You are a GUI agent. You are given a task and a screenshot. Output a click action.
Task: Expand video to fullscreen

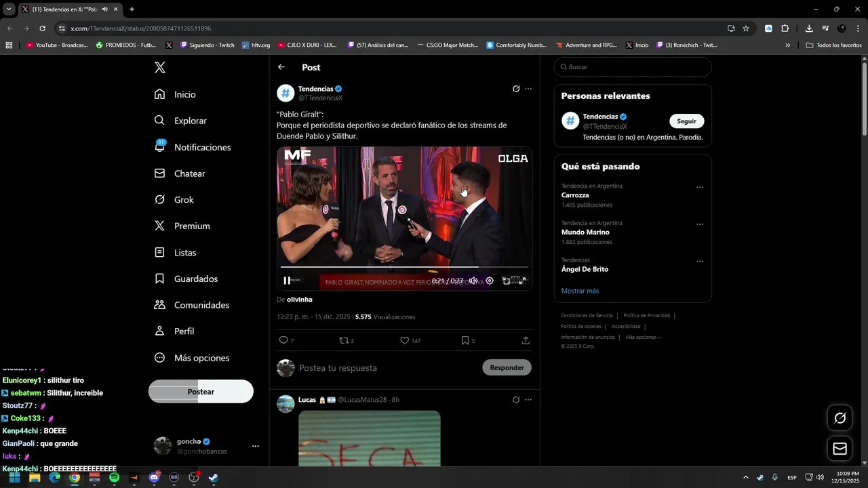(x=522, y=281)
